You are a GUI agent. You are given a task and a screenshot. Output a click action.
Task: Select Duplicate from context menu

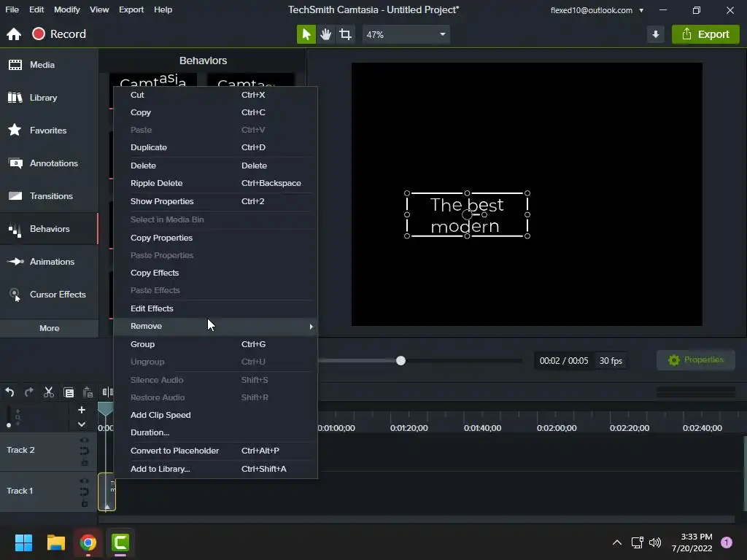tap(215, 147)
